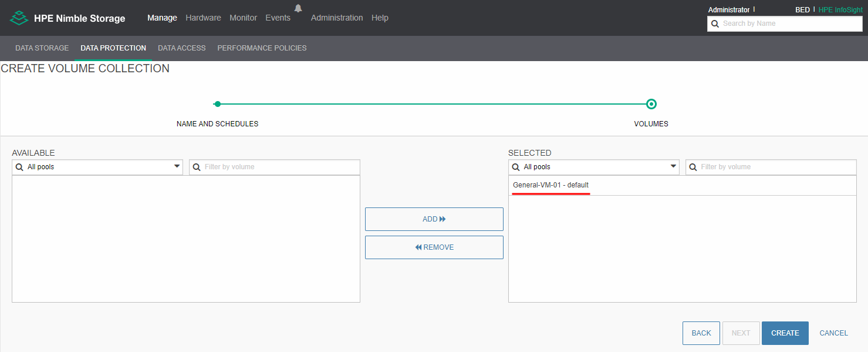The height and width of the screenshot is (352, 868).
Task: Go back with the Back button
Action: 701,333
